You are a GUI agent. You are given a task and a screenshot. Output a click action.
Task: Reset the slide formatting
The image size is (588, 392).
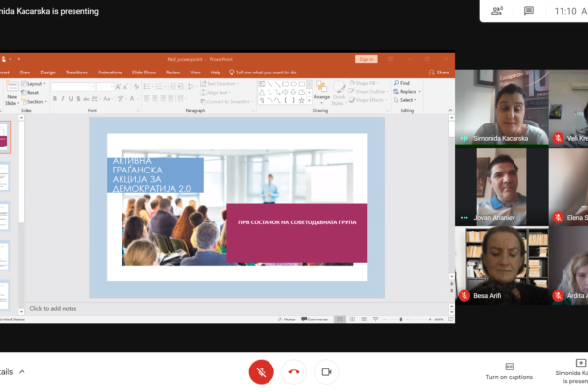30,93
